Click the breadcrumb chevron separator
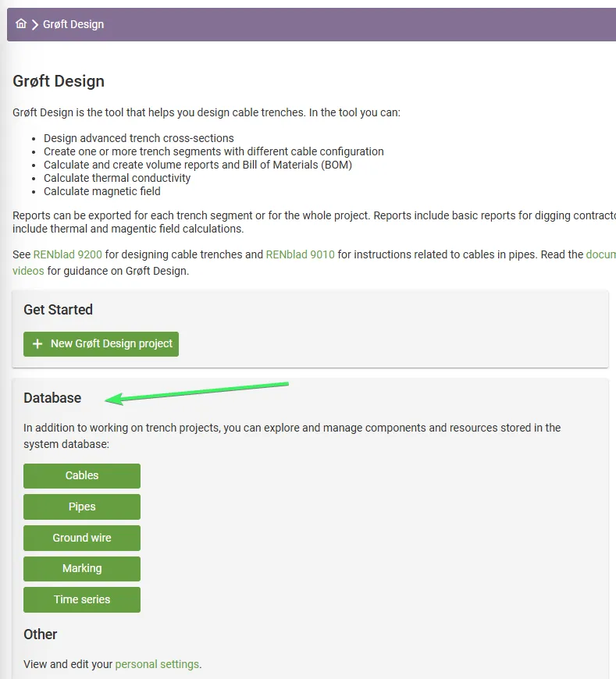The width and height of the screenshot is (616, 679). click(x=34, y=24)
